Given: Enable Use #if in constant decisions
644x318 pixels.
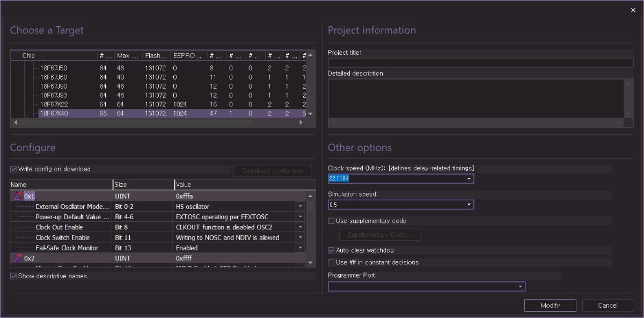Looking at the screenshot, I should pyautogui.click(x=331, y=262).
